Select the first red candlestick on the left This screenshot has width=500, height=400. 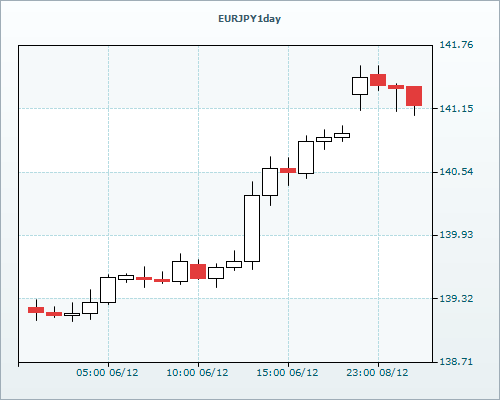36,310
